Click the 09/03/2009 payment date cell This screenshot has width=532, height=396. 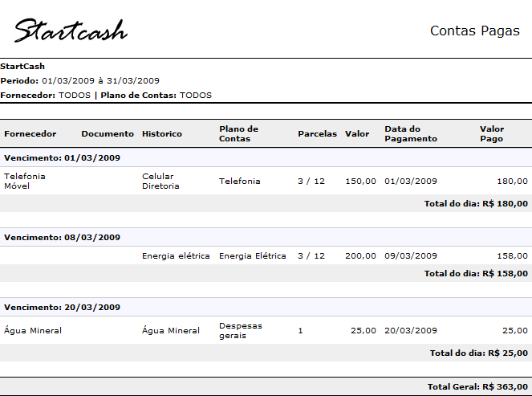point(411,256)
